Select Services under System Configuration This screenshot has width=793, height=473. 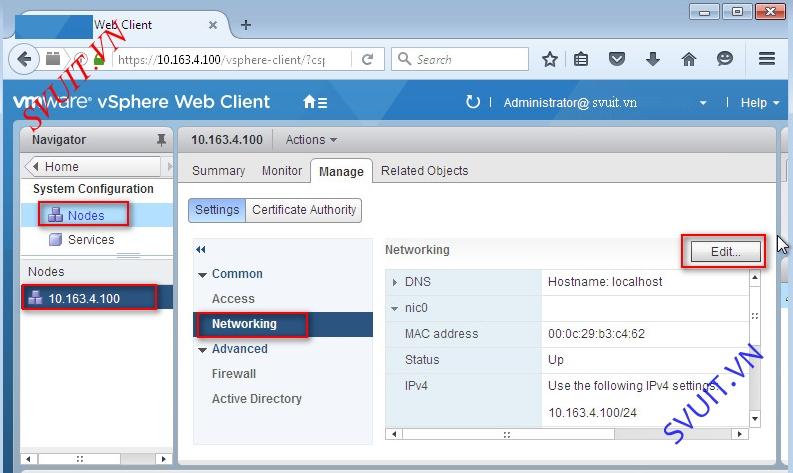pos(91,240)
